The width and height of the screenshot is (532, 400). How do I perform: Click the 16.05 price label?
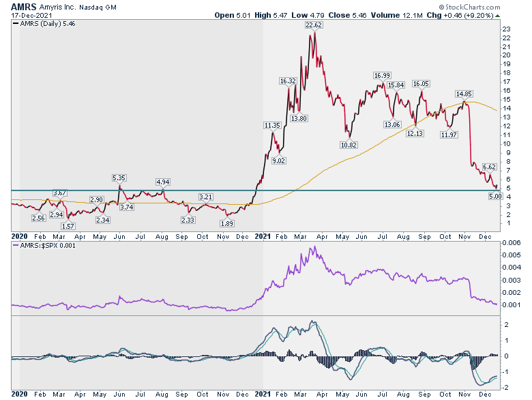tap(421, 83)
